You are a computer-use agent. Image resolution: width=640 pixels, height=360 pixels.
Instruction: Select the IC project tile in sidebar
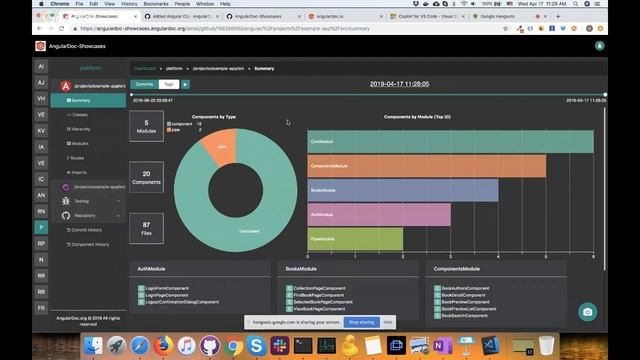pos(41,179)
